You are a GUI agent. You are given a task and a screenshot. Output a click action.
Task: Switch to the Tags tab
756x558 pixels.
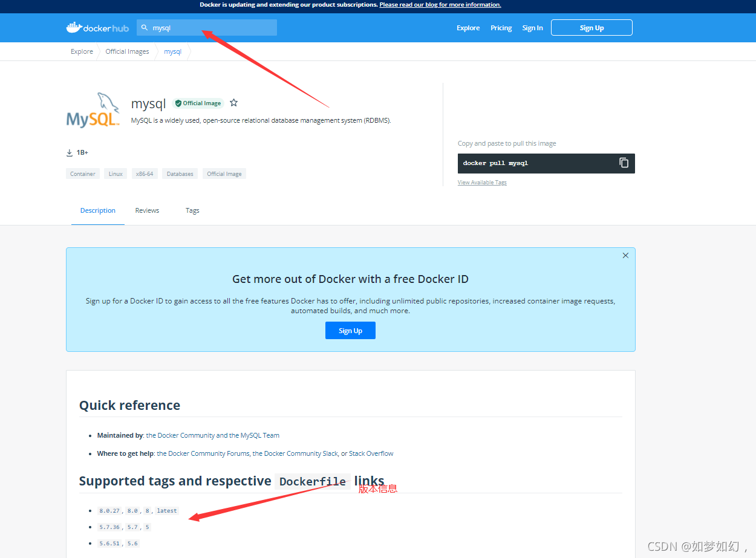pos(192,210)
